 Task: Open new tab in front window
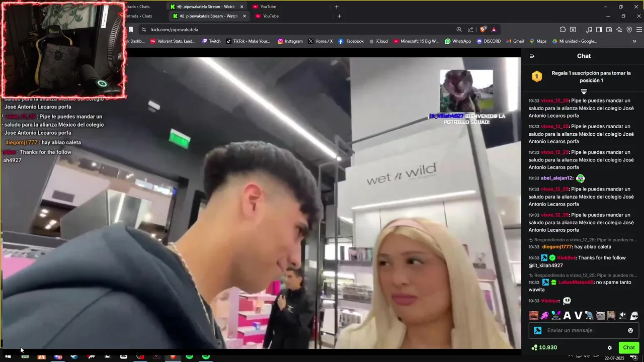339,16
